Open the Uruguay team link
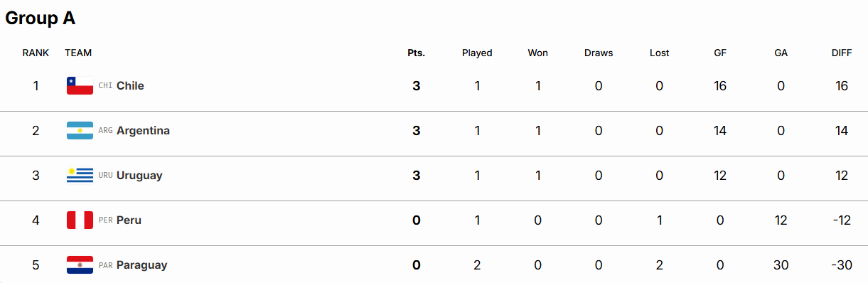Screen dimensions: 868x283 pos(139,176)
